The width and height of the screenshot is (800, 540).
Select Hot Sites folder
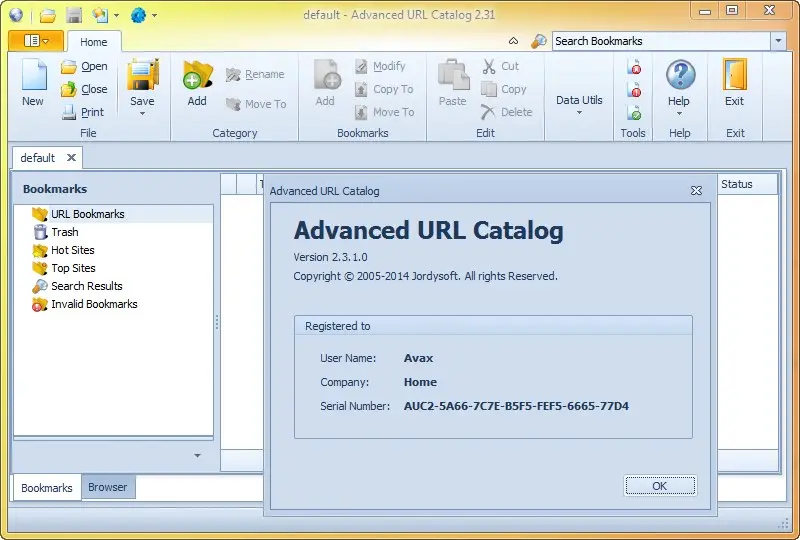coord(72,250)
